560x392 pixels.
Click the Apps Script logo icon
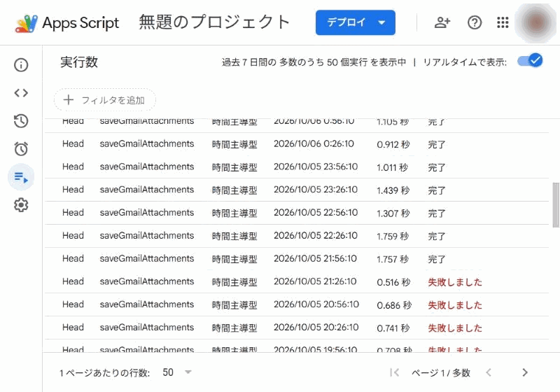[27, 23]
